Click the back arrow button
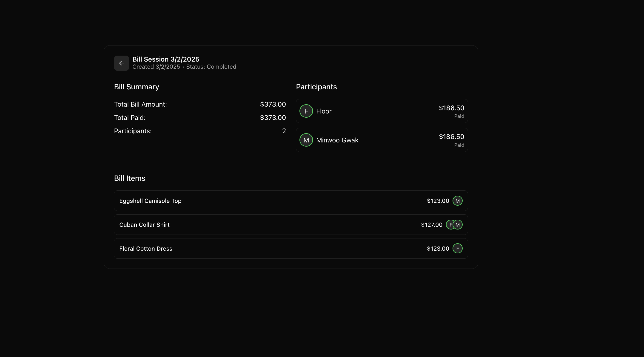The image size is (644, 357). click(122, 63)
